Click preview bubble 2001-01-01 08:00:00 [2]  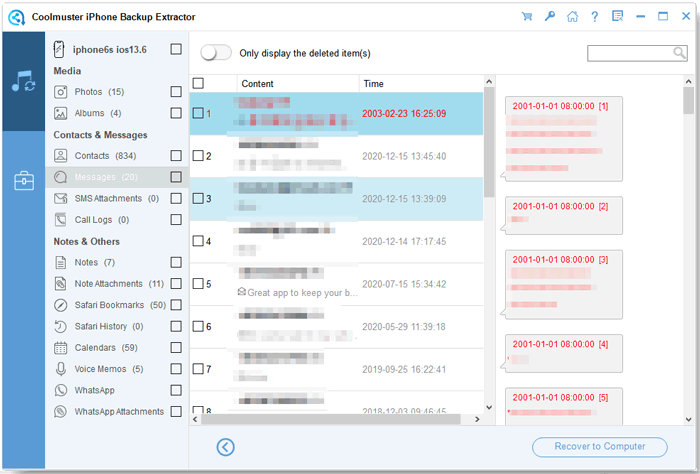(x=564, y=216)
